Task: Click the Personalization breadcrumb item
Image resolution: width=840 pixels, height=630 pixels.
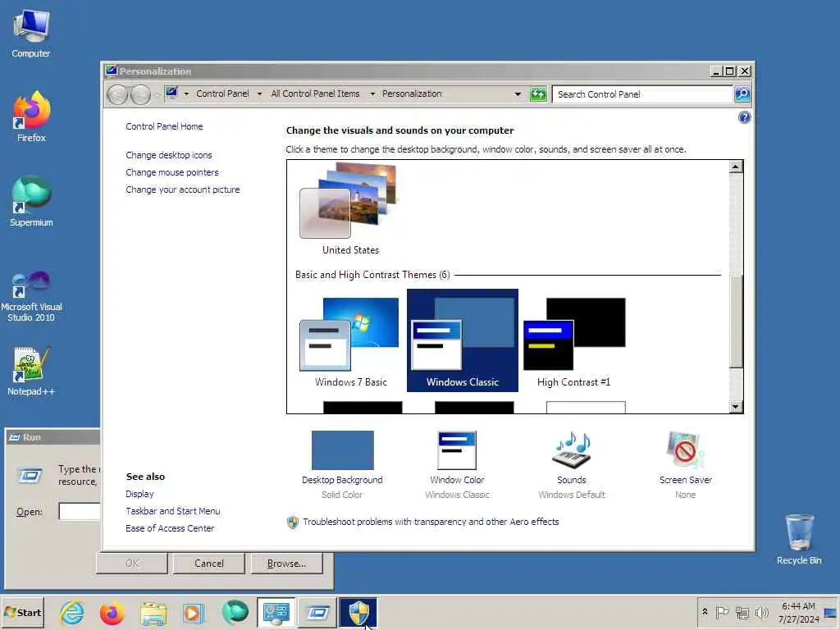Action: click(x=412, y=94)
